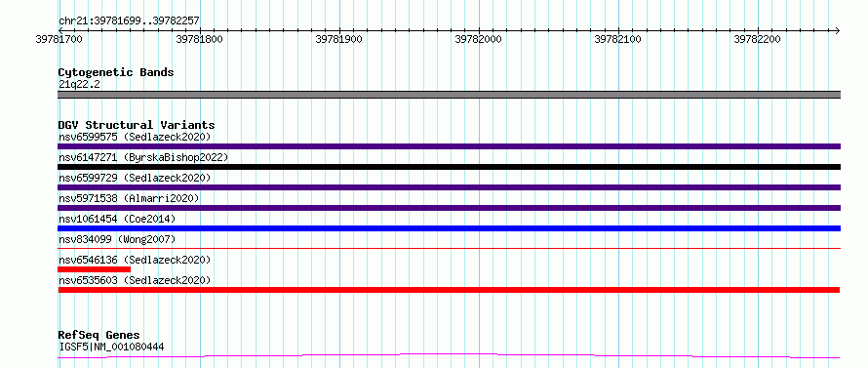The width and height of the screenshot is (868, 368).
Task: Click ruler position 39781700
Action: click(x=59, y=39)
